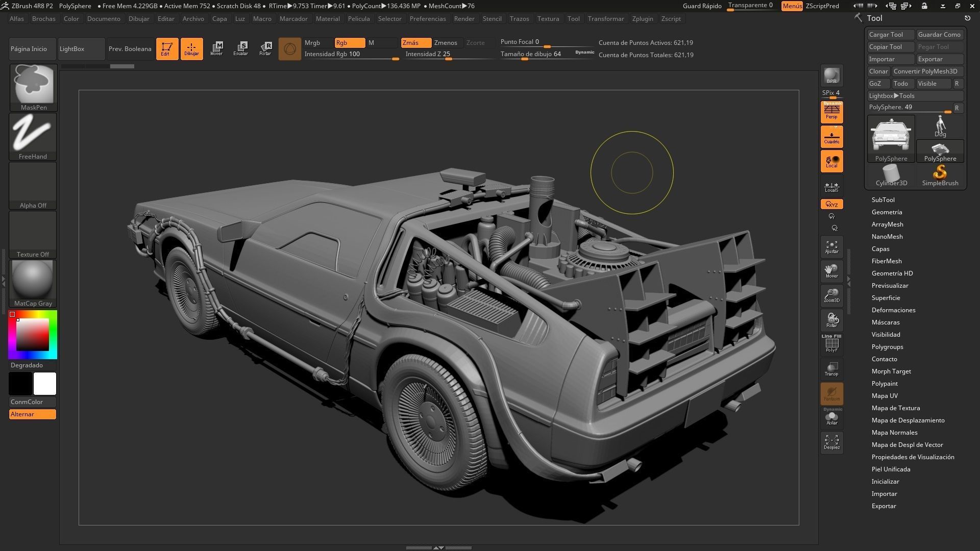Open the Preferencias menu

tap(428, 19)
